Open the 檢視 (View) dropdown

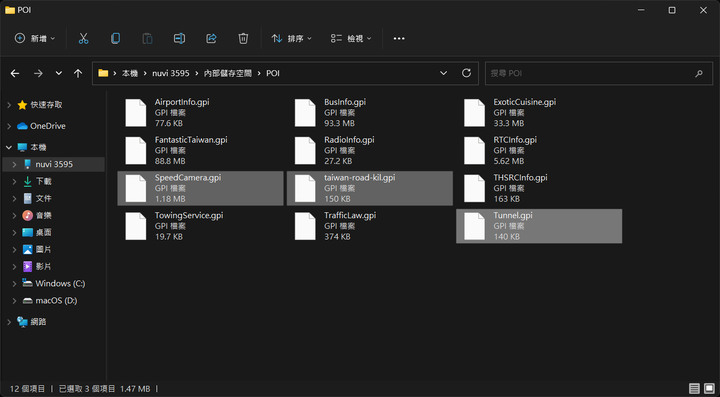pos(351,39)
